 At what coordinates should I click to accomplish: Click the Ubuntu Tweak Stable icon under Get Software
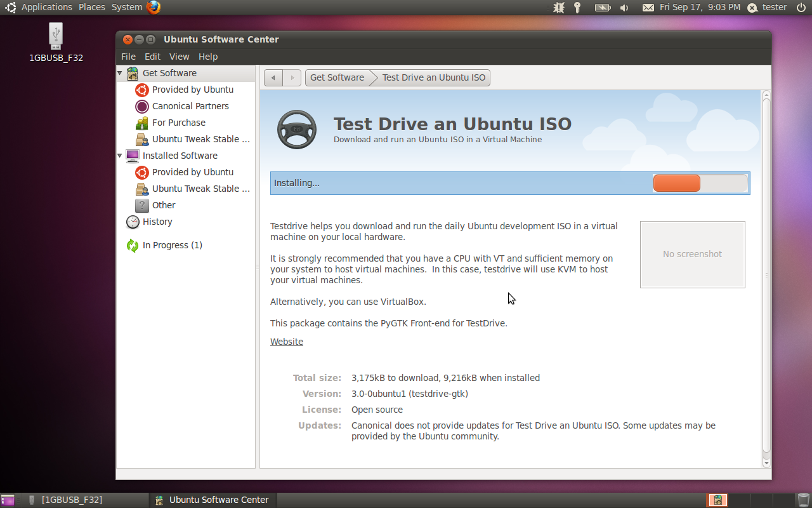(142, 139)
